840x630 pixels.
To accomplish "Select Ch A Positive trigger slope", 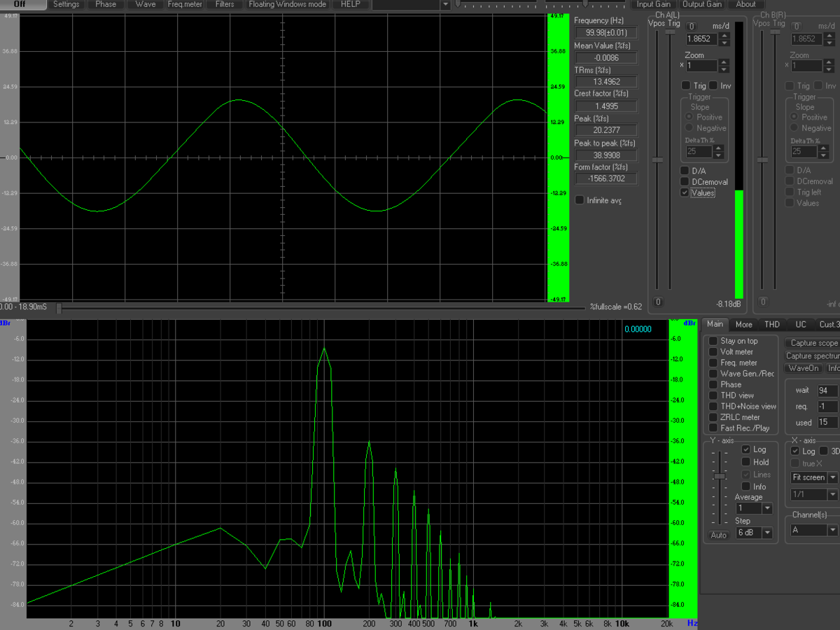I will point(689,117).
